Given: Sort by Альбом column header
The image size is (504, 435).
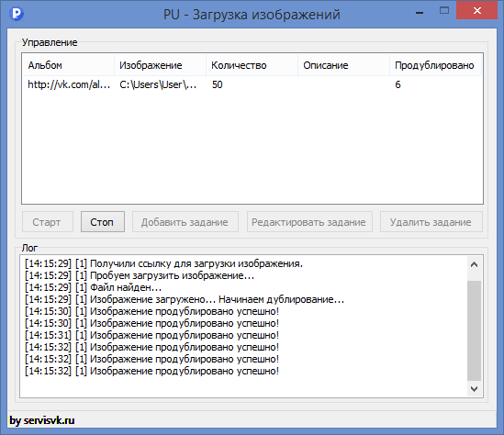Looking at the screenshot, I should click(x=69, y=65).
